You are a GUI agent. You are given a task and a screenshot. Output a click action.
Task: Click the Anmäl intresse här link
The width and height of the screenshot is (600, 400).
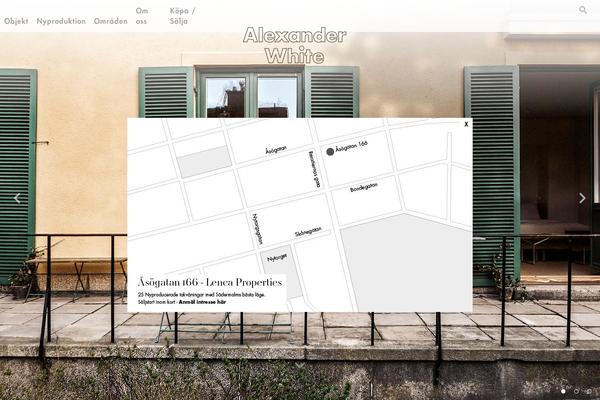tap(202, 302)
